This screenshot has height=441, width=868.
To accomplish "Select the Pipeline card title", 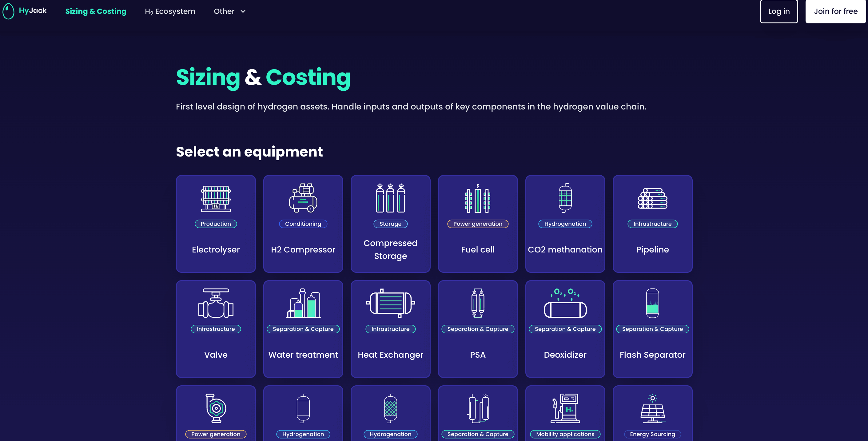I will point(652,250).
